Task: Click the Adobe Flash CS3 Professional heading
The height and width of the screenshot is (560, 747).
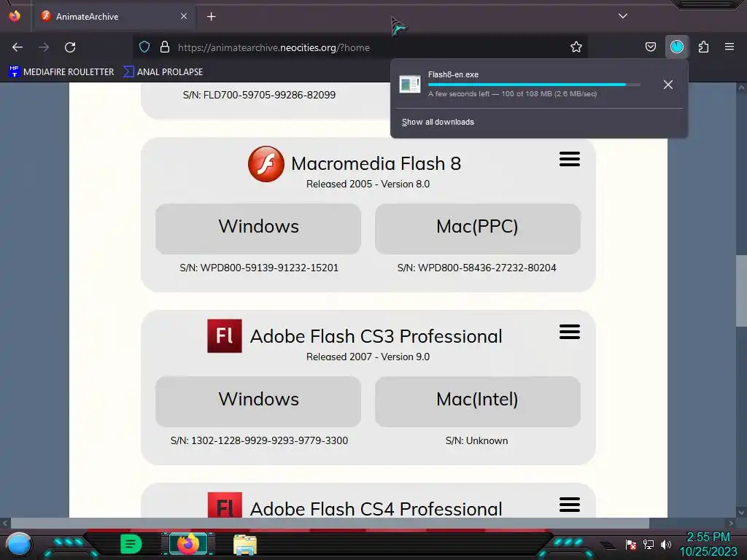Action: tap(376, 336)
